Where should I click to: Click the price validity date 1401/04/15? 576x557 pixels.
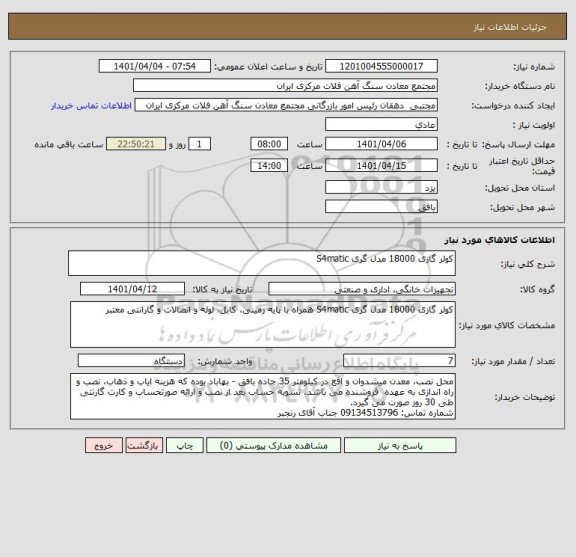tap(381, 166)
